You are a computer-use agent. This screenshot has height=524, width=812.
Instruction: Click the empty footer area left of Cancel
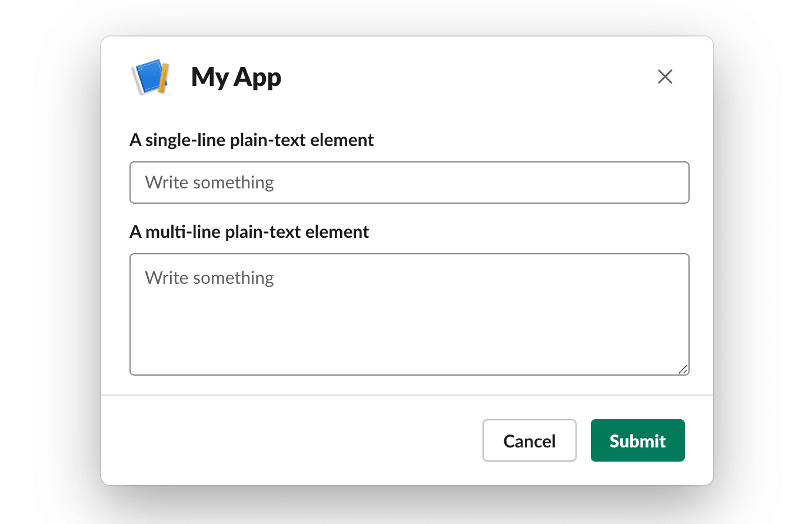point(294,440)
